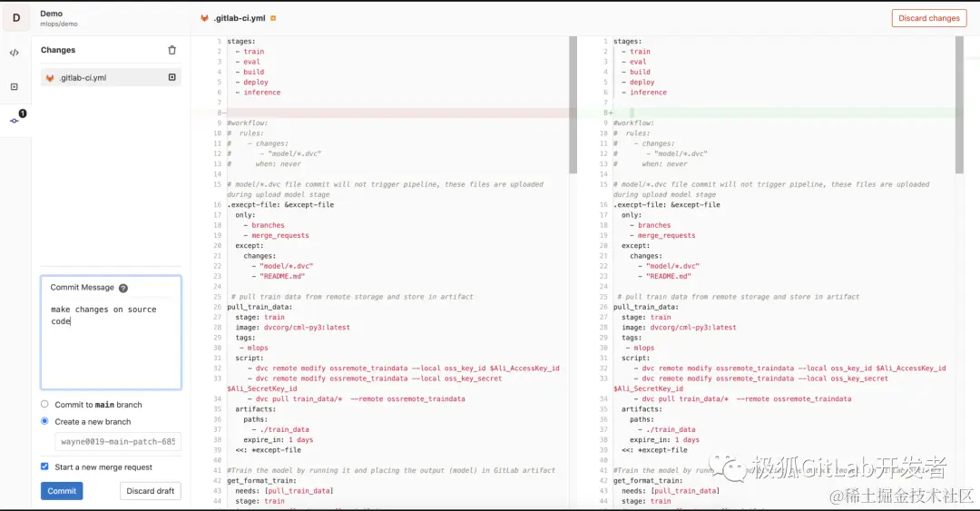Screen dimensions: 980x511
Task: Click '- "README.md"' line in right pane
Action: tap(664, 277)
